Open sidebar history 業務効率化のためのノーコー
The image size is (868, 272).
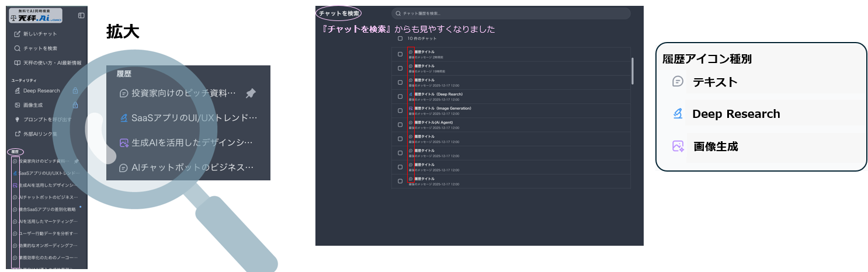[x=46, y=257]
